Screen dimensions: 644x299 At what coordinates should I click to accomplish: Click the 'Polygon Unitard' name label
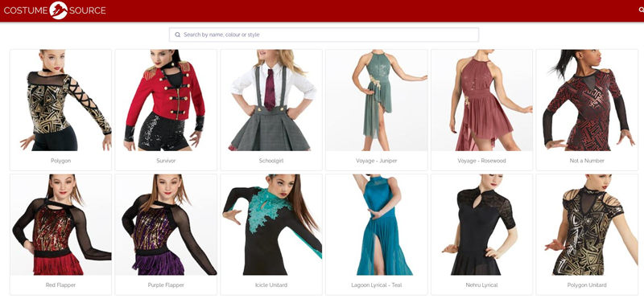click(587, 285)
